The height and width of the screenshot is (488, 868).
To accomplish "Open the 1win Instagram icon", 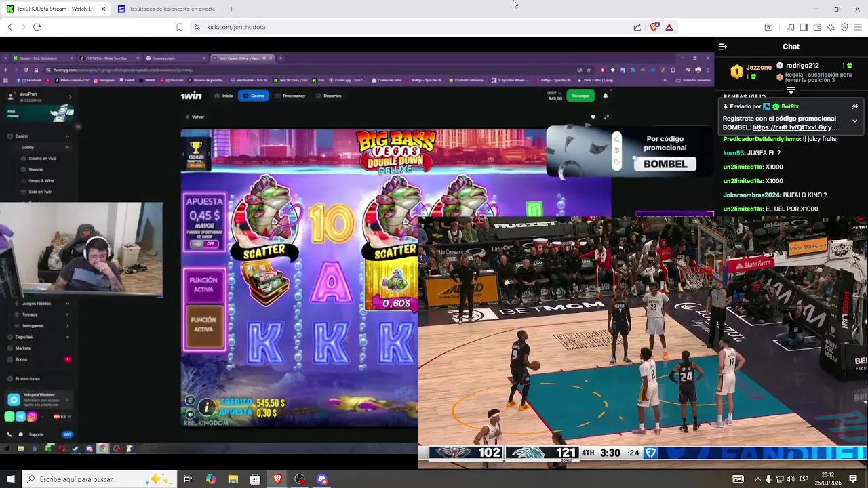I will (31, 417).
